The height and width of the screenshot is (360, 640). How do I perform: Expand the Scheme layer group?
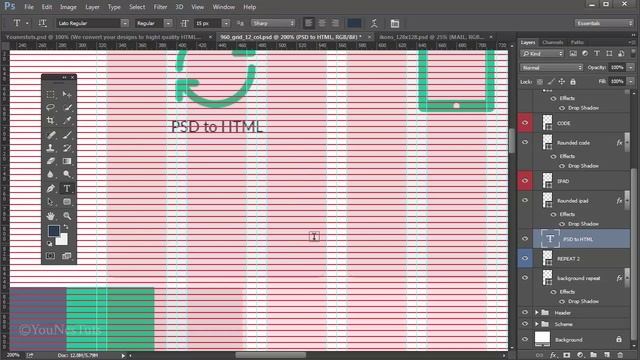(x=537, y=324)
